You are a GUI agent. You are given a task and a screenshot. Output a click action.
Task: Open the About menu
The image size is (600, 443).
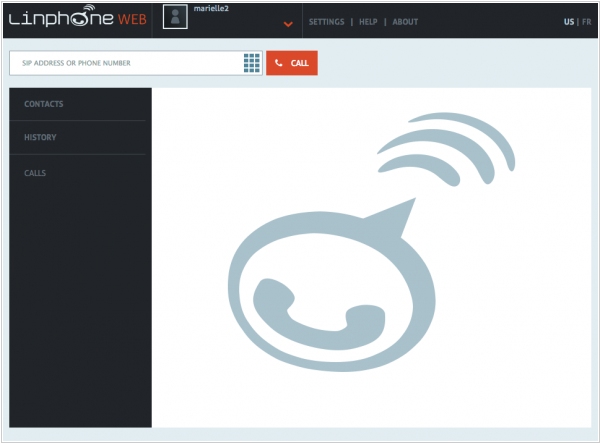point(405,22)
